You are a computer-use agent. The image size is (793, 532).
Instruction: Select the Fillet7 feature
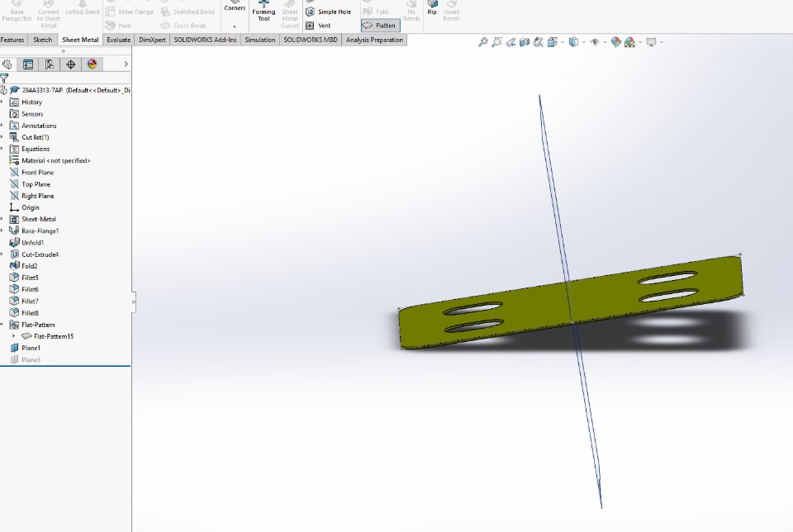[24, 301]
